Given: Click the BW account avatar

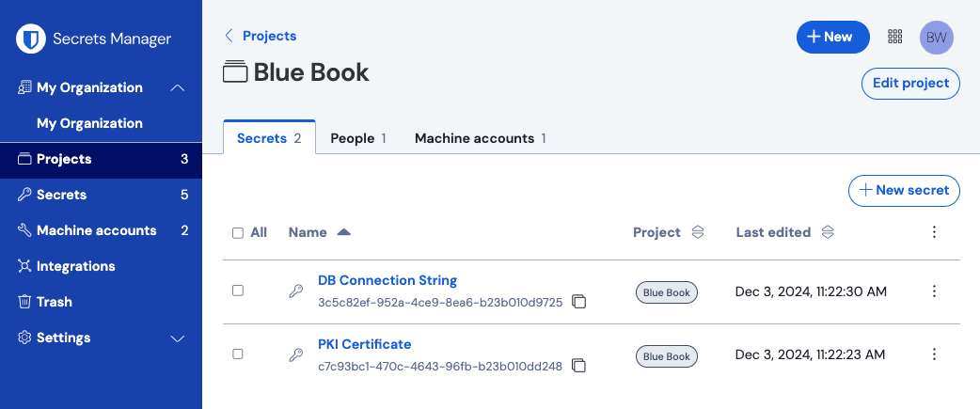Looking at the screenshot, I should click(936, 37).
